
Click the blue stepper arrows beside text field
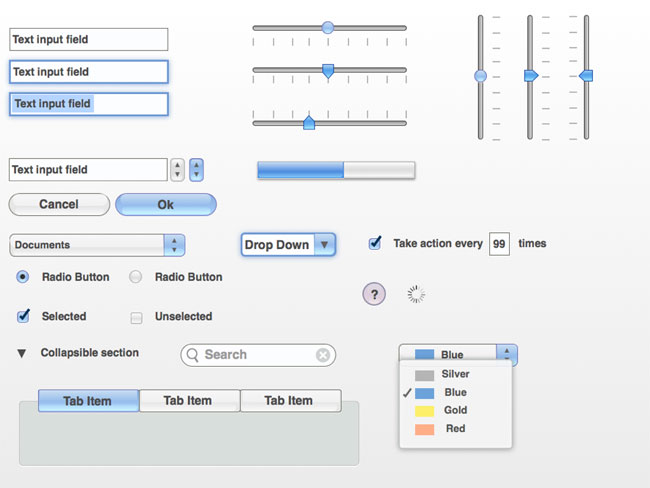(x=196, y=170)
